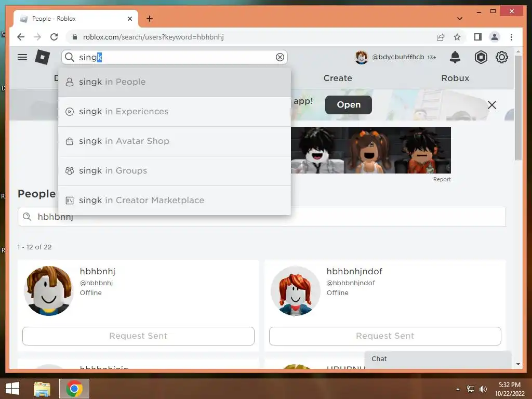Click the @hbhbnhjndof username text
The image size is (532, 399).
click(351, 283)
